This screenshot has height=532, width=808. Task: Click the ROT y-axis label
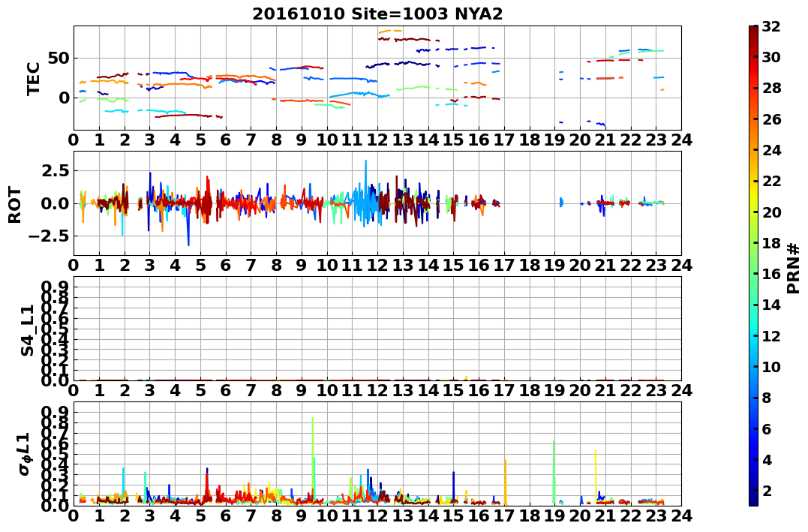click(14, 205)
